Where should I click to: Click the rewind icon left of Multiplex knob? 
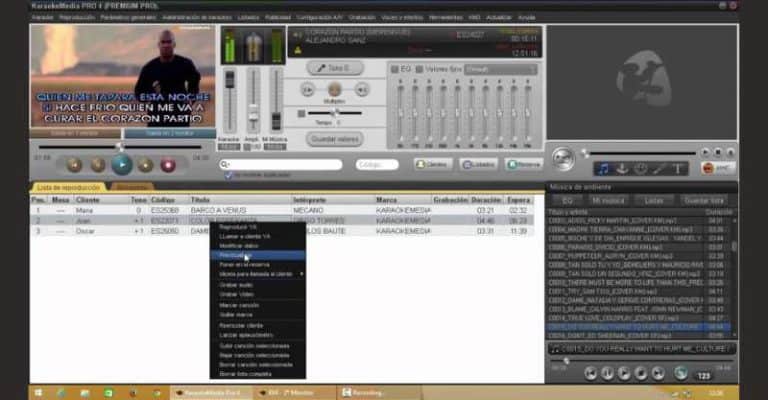click(x=307, y=90)
